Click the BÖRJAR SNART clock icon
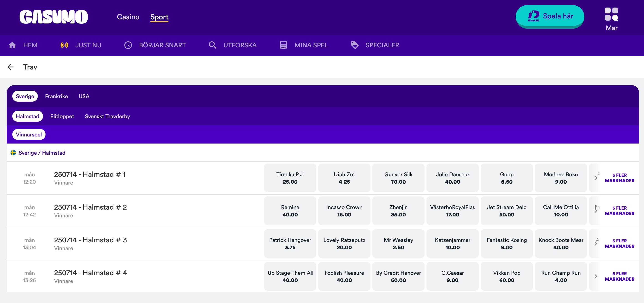The image size is (644, 303). (x=128, y=45)
